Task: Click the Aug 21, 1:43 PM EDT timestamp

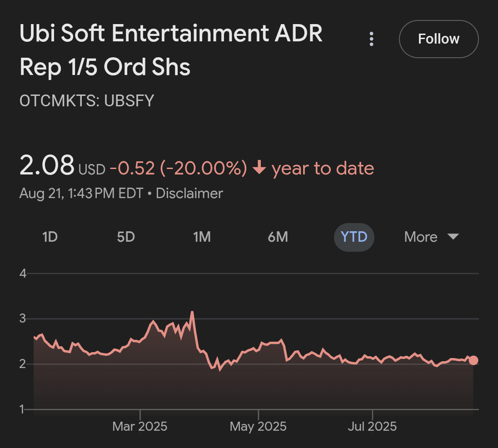Action: (82, 194)
